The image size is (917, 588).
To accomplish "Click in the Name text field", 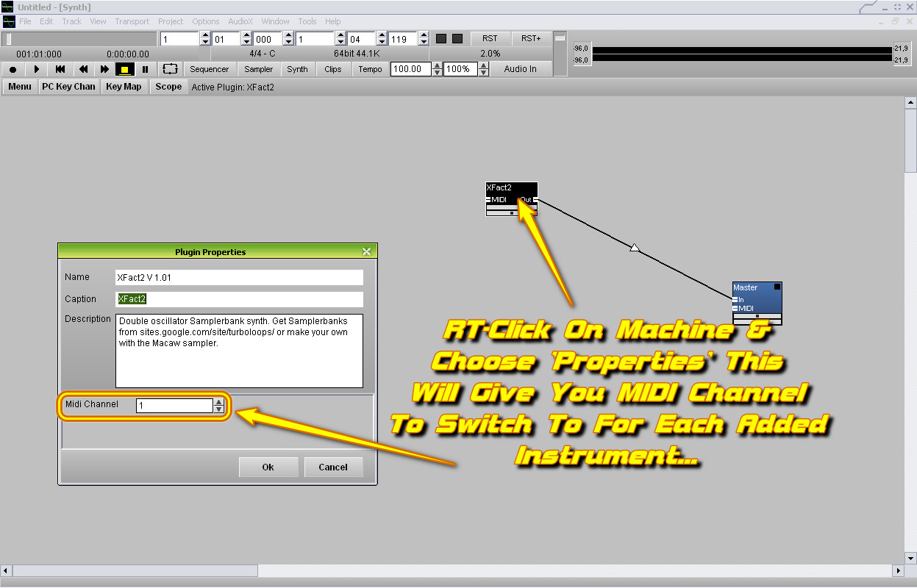I will click(x=240, y=277).
